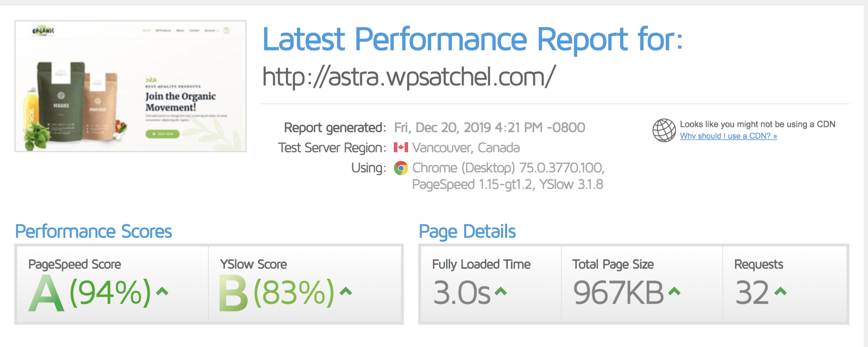
Task: Select Contact in the preview navigation
Action: (x=194, y=30)
